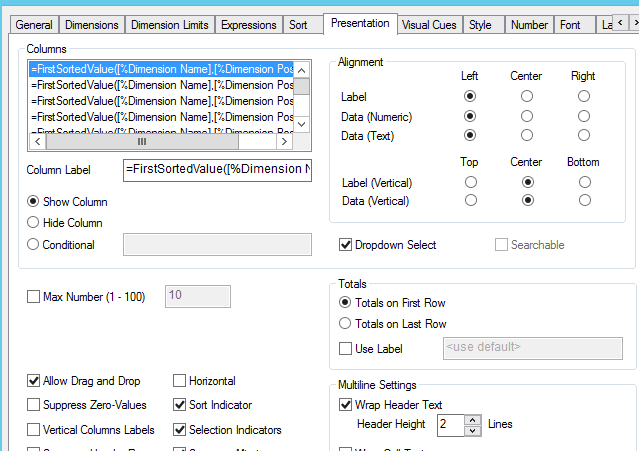
Task: Click the Totals label use default field
Action: click(x=533, y=348)
